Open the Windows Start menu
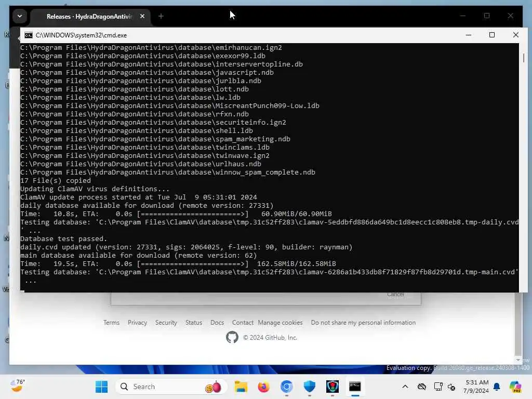Image resolution: width=532 pixels, height=399 pixels. pos(101,387)
